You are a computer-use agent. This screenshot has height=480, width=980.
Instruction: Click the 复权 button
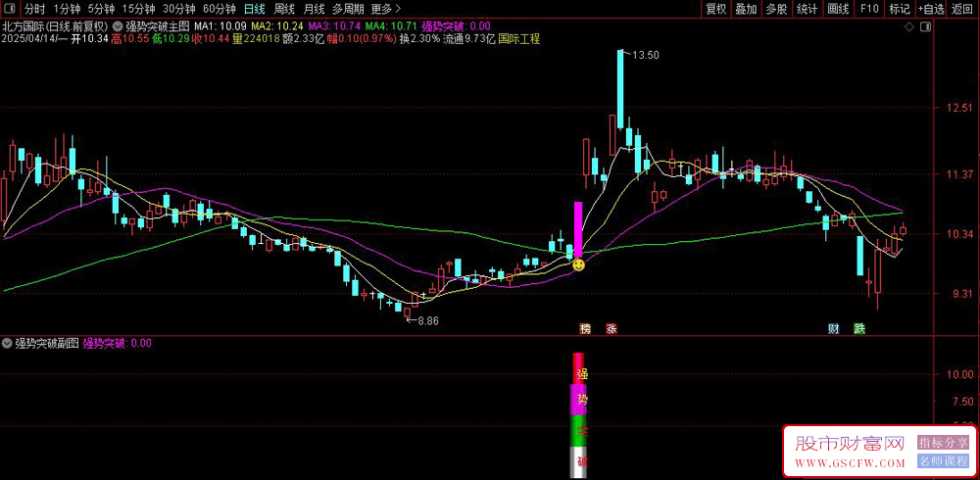coord(715,9)
